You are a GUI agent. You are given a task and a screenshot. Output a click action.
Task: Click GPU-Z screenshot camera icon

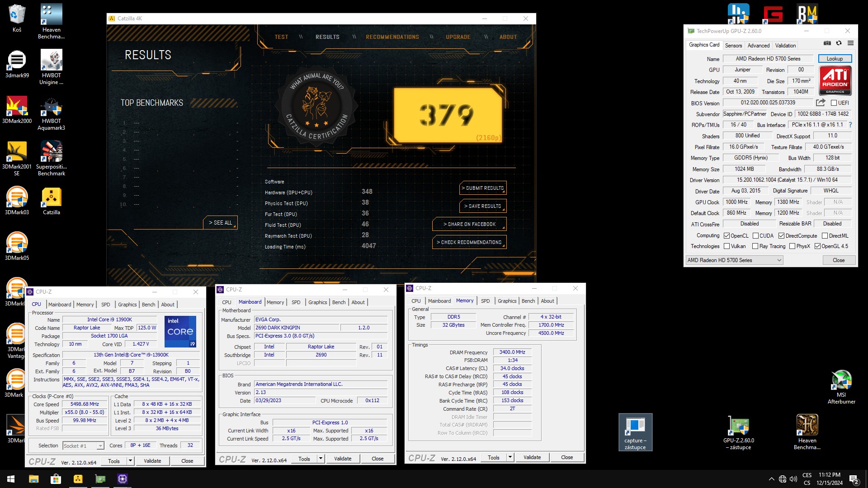[x=827, y=43]
